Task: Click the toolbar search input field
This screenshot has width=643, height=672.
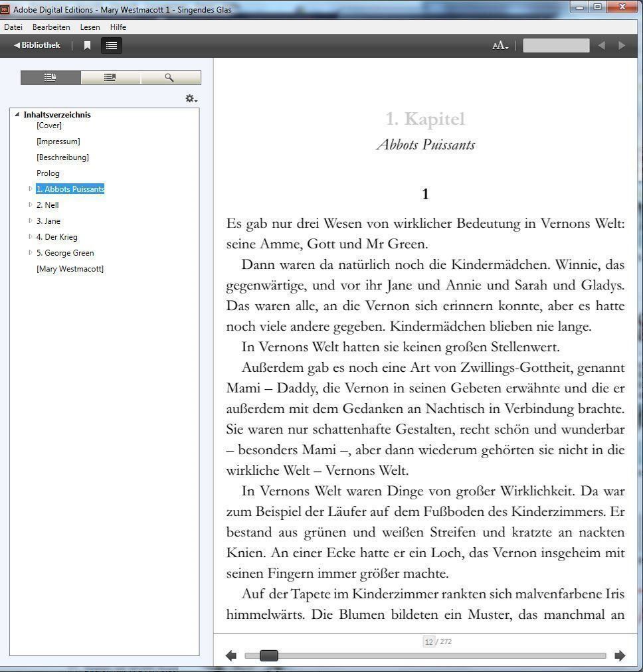Action: (x=556, y=45)
